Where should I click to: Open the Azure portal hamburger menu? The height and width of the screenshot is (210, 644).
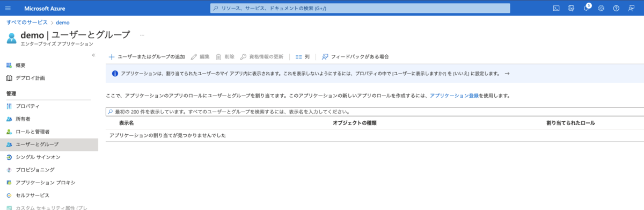[8, 8]
